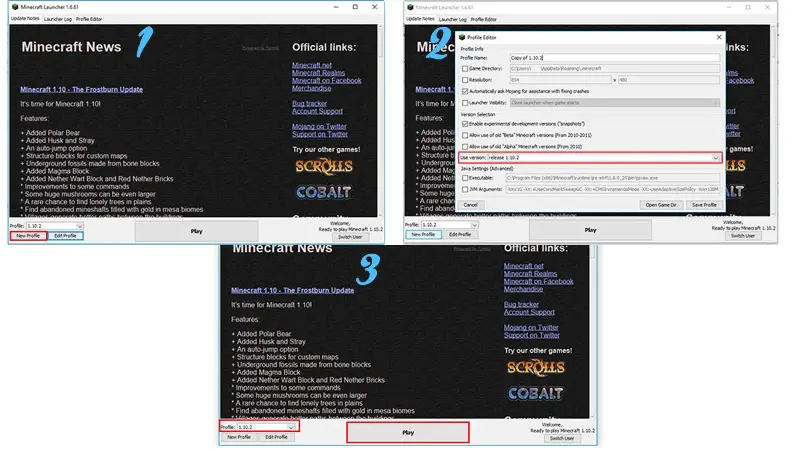This screenshot has height=450, width=800.
Task: Open Frostburn Update headline in bottom launcher
Action: tap(292, 290)
